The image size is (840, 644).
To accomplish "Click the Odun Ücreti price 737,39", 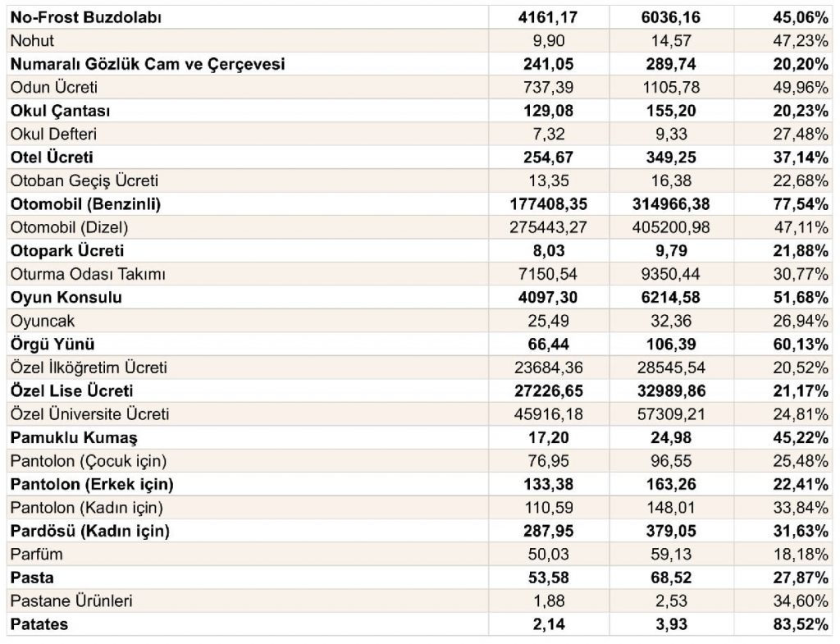I will tap(549, 87).
